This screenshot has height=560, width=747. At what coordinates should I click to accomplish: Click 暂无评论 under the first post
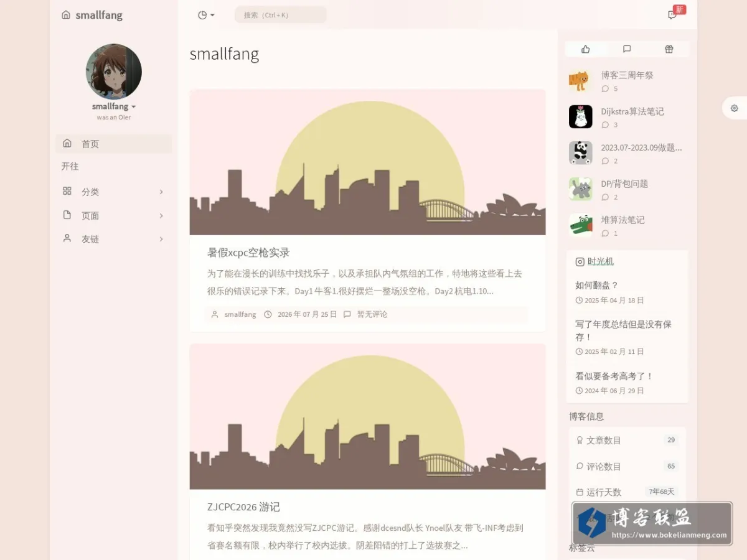click(372, 314)
